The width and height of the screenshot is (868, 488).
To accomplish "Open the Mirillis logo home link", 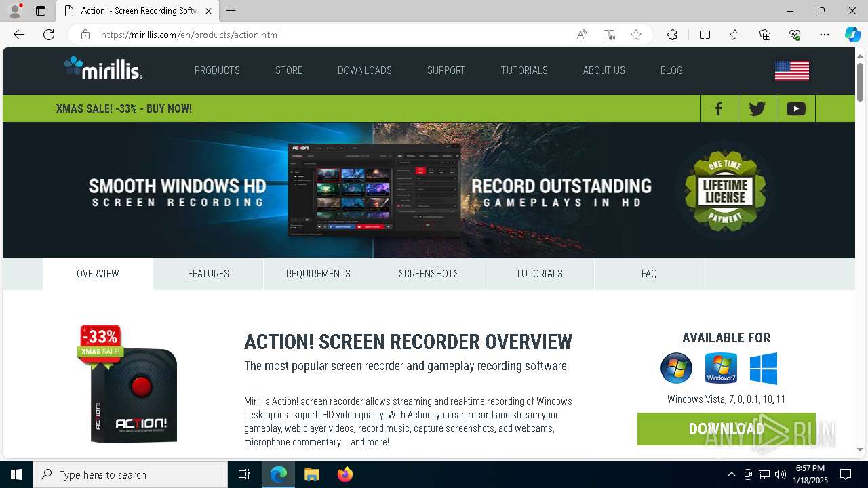I will 103,68.
